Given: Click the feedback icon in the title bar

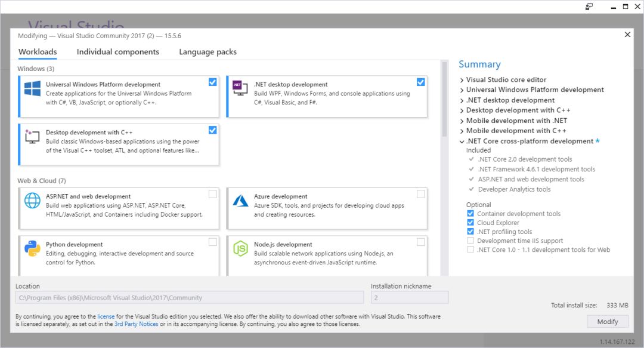Looking at the screenshot, I should tap(589, 7).
